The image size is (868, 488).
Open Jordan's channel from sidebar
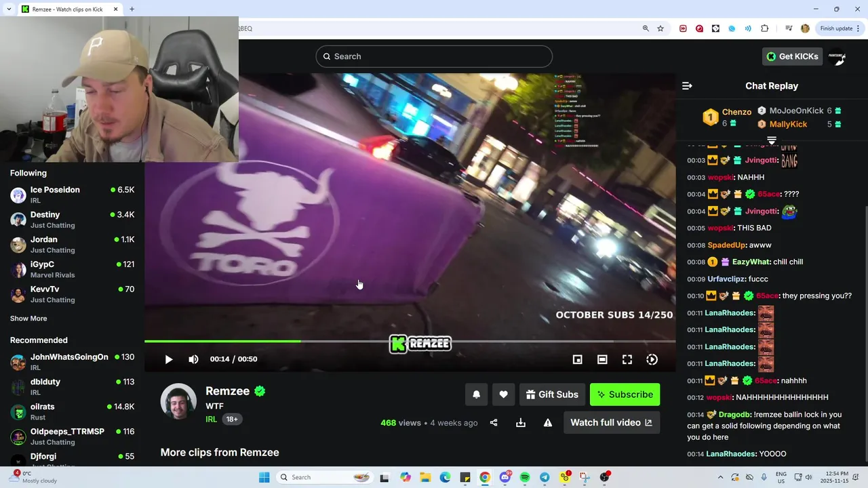[x=72, y=245]
